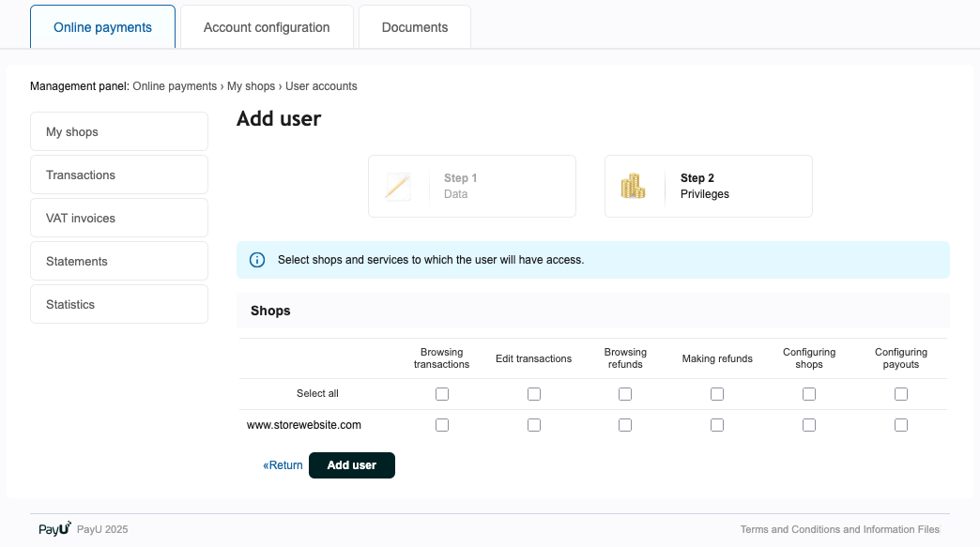Open Transactions in the sidebar
This screenshot has height=547, width=980.
(119, 175)
